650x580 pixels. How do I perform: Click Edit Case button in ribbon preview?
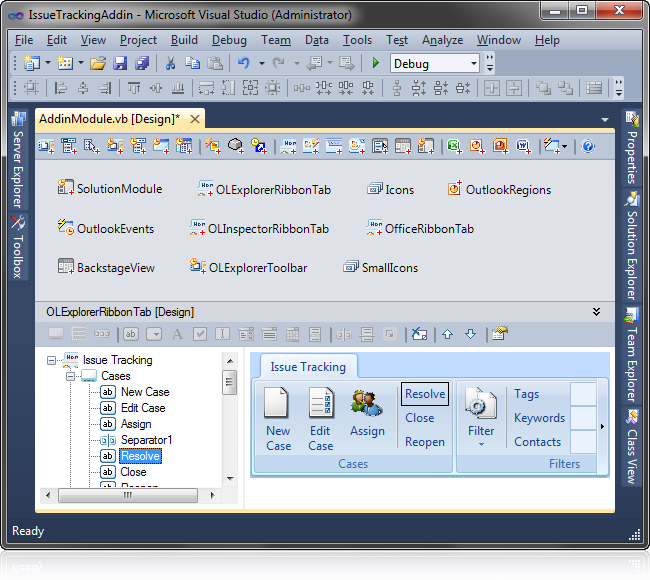click(x=320, y=419)
